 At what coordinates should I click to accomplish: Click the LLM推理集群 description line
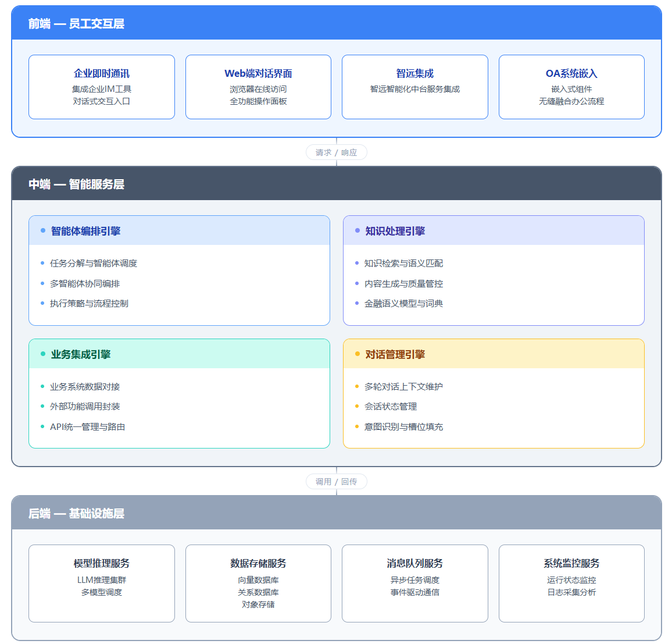tap(102, 580)
